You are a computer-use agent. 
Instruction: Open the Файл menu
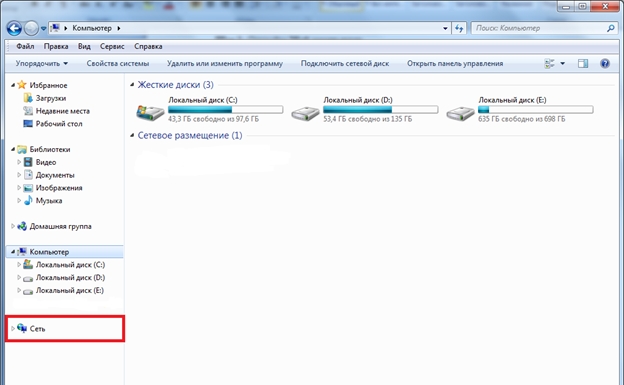[x=25, y=46]
